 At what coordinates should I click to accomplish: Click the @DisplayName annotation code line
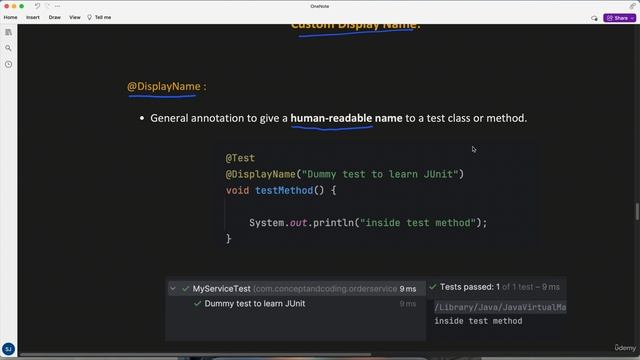pyautogui.click(x=344, y=174)
